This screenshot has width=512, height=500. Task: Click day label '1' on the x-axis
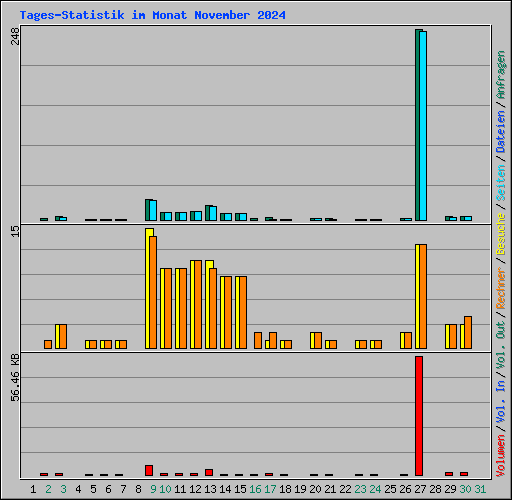33,489
